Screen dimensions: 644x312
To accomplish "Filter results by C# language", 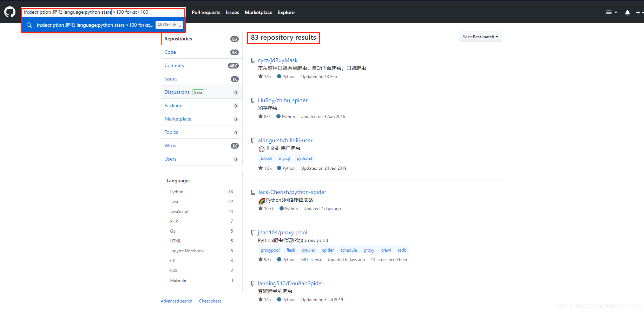I will click(202, 261).
